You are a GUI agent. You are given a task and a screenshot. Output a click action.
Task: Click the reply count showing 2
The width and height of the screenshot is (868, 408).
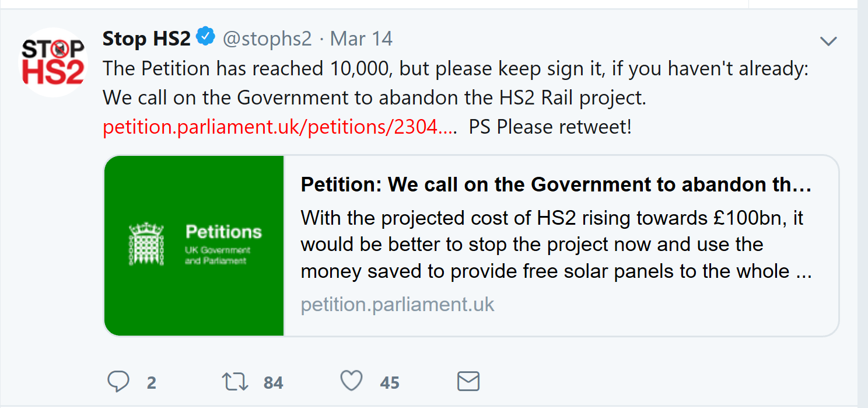[151, 382]
